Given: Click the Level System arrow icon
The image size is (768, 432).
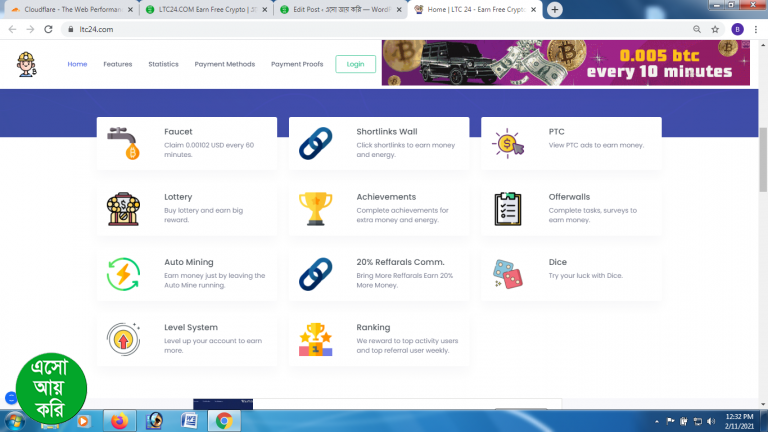Looking at the screenshot, I should (124, 340).
